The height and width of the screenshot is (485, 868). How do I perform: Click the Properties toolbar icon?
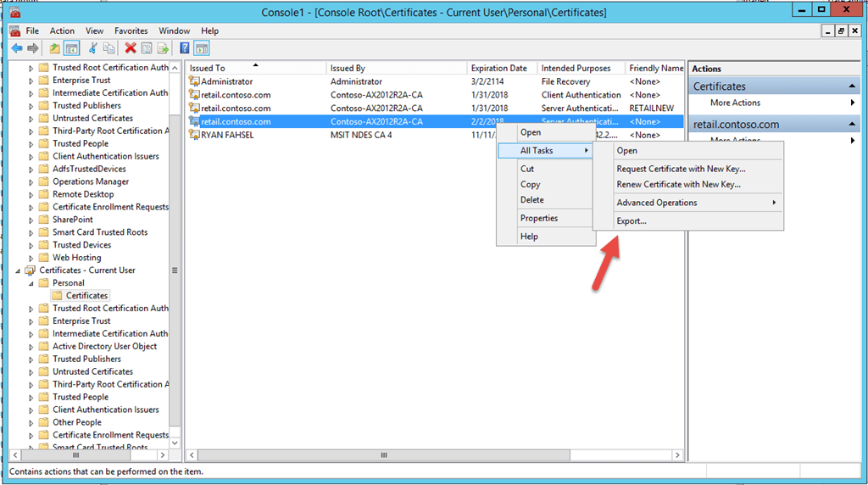tap(147, 48)
